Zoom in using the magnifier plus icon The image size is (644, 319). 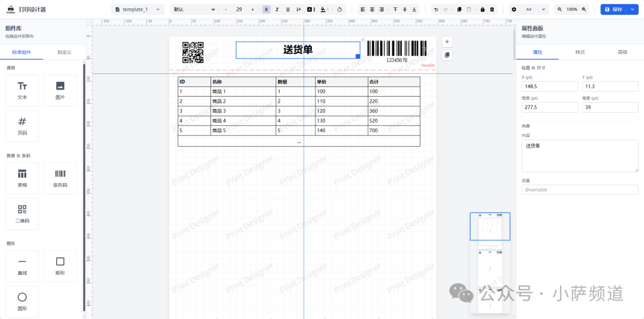[584, 10]
